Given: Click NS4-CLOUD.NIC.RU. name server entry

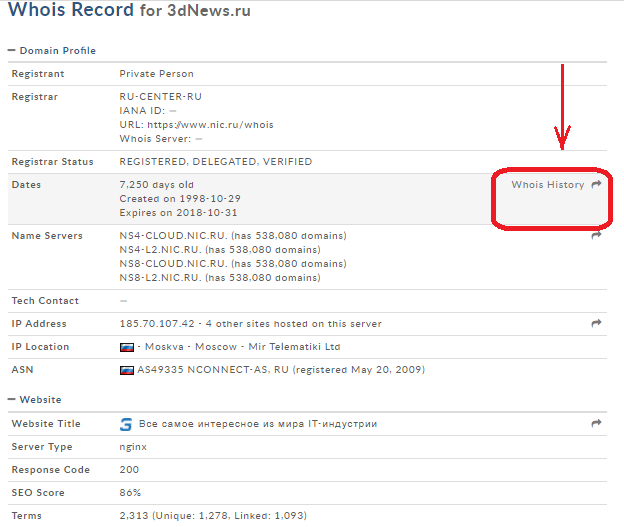Looking at the screenshot, I should [x=173, y=236].
